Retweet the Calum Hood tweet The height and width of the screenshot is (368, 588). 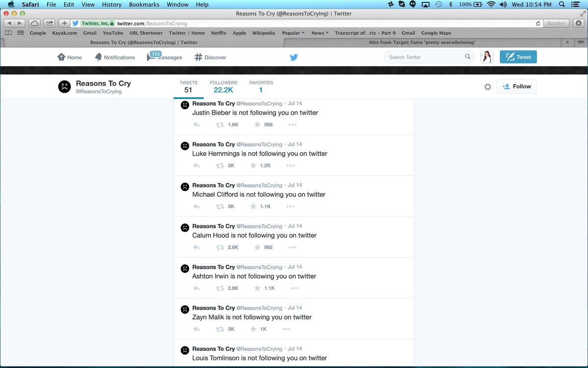click(x=220, y=247)
